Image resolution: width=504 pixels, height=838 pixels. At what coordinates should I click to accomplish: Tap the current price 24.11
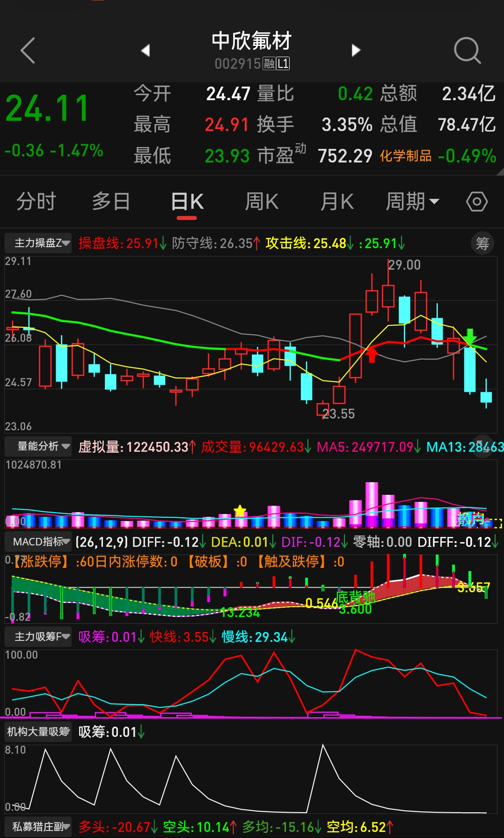pos(47,109)
